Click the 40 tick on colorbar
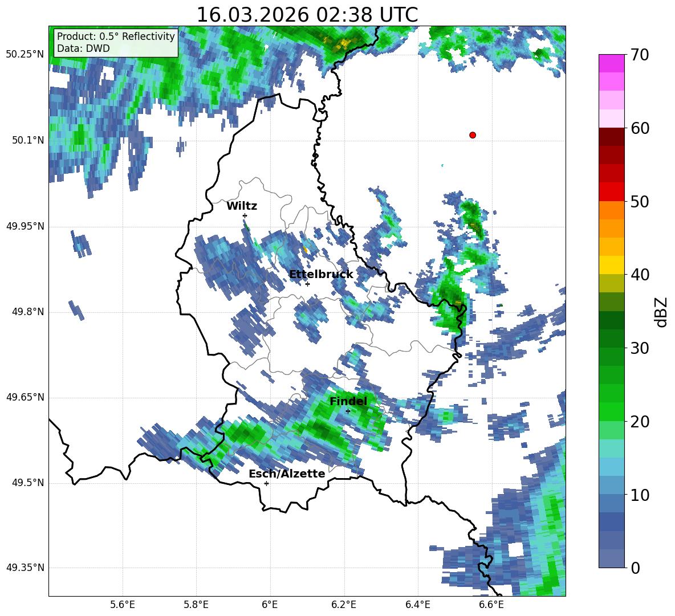This screenshot has width=675, height=616. [640, 275]
